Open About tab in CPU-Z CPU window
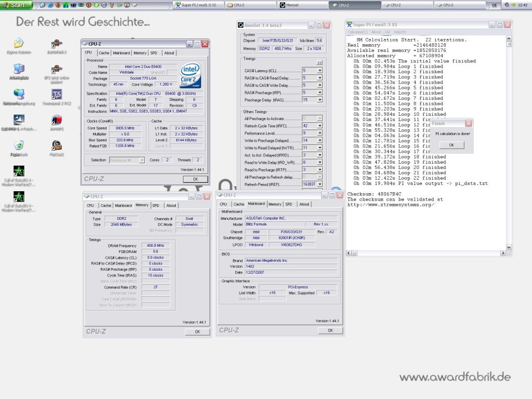 (x=169, y=53)
